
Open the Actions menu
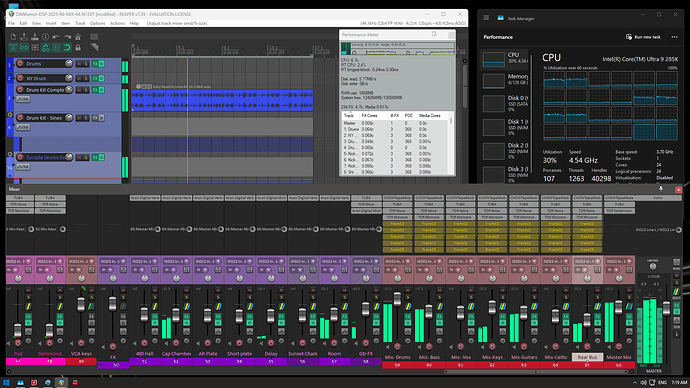[117, 23]
